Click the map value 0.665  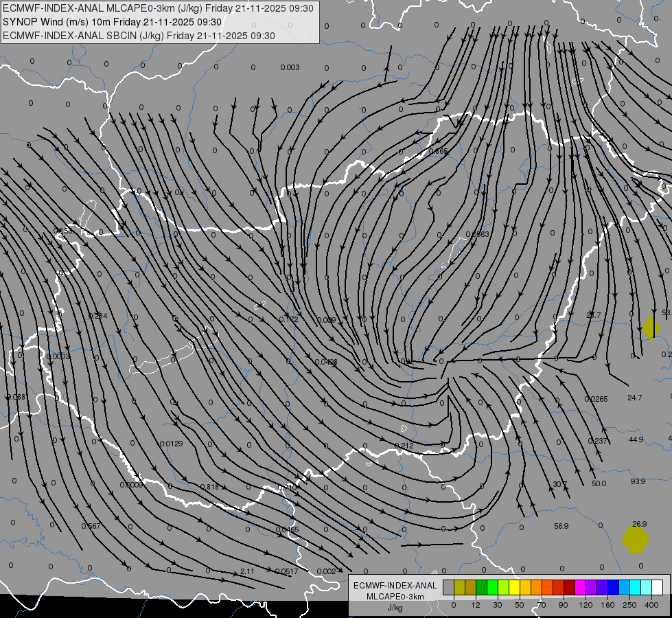coord(438,151)
